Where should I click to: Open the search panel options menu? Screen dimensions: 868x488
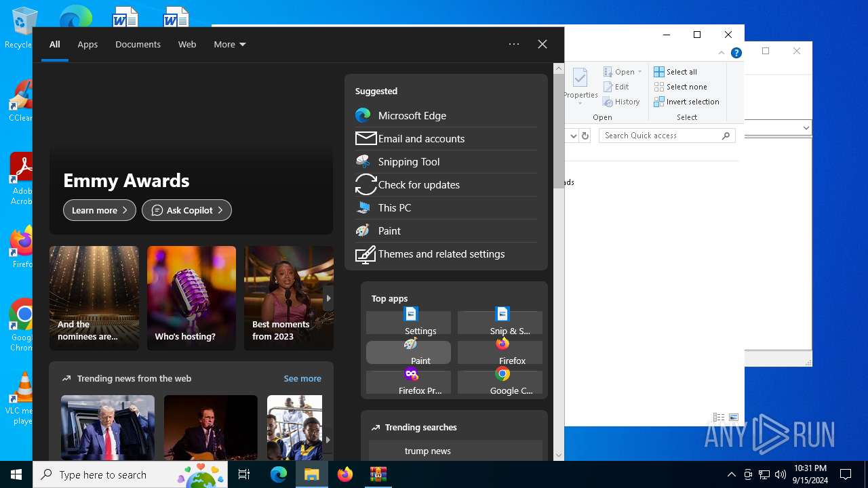[514, 44]
